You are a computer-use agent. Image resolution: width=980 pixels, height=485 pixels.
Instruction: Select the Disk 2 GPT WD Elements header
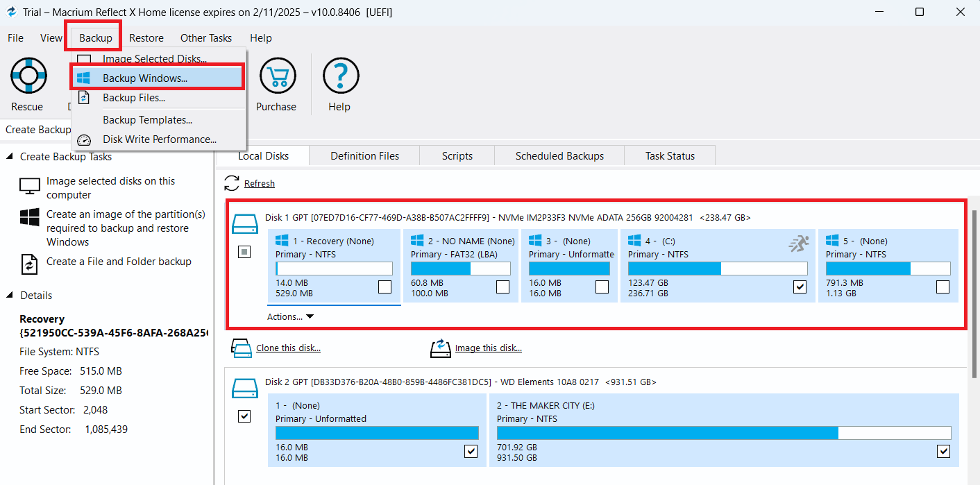[x=461, y=382]
